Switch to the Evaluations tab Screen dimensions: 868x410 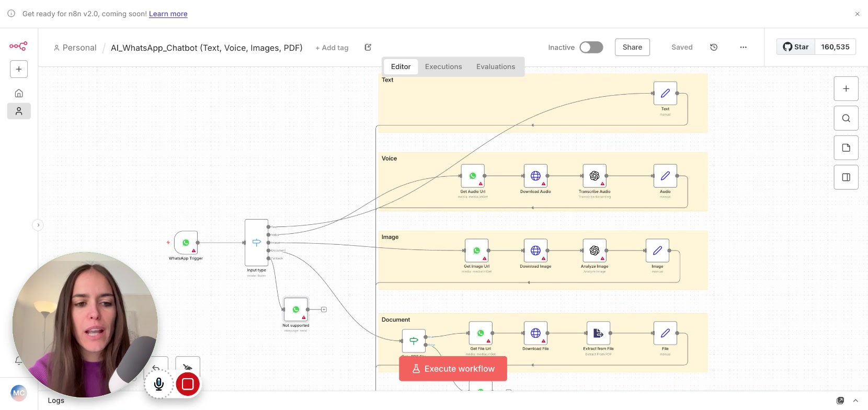[495, 66]
